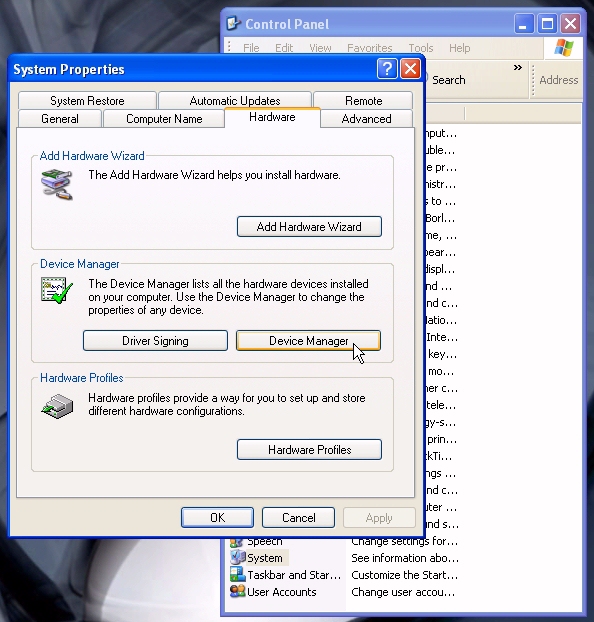Click Search in the Control Panel toolbar
Viewport: 594px width, 622px height.
pos(448,80)
